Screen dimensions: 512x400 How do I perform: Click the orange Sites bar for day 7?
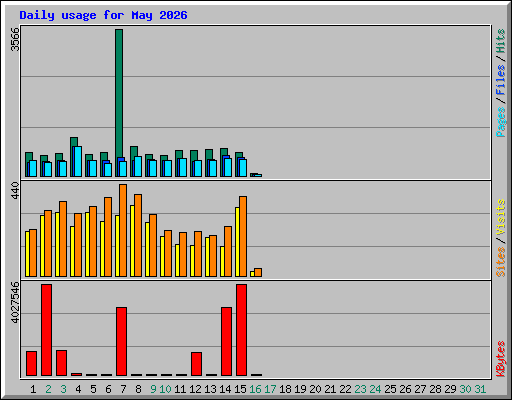123,230
